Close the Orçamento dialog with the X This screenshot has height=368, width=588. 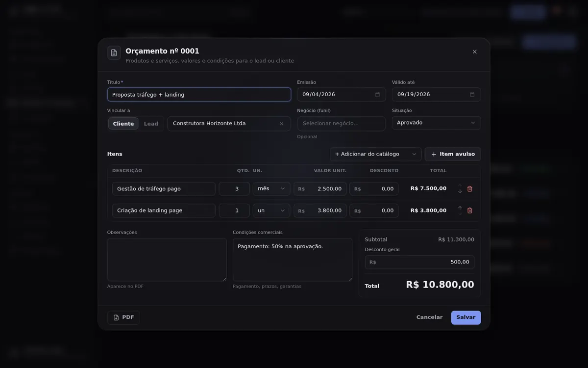tap(474, 52)
